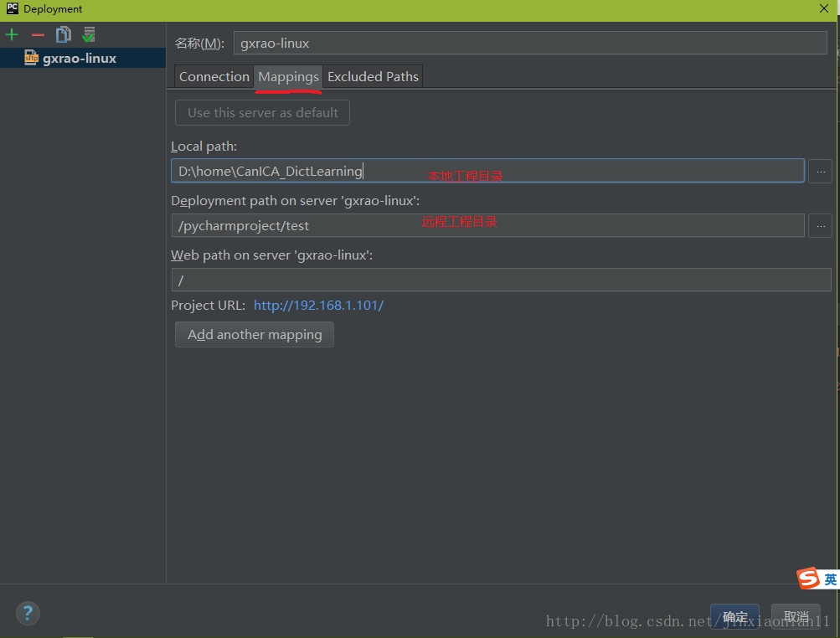Click the Web path on server field

tap(502, 280)
